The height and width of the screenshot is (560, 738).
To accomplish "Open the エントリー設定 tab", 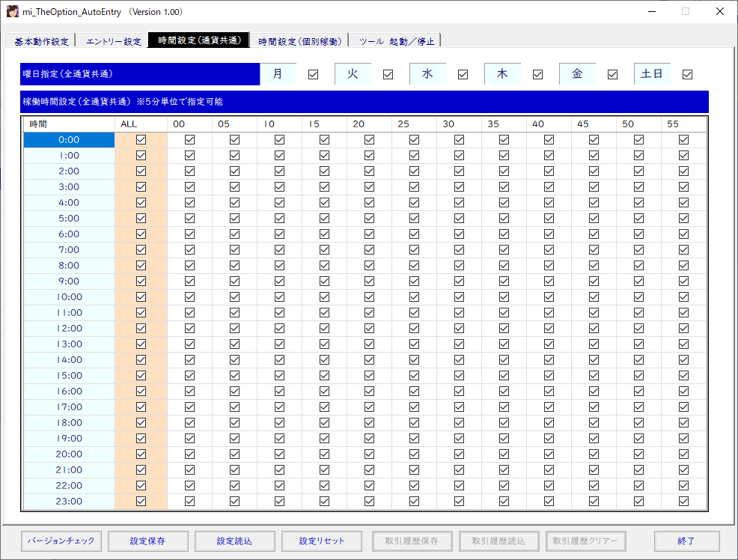I will click(x=113, y=41).
